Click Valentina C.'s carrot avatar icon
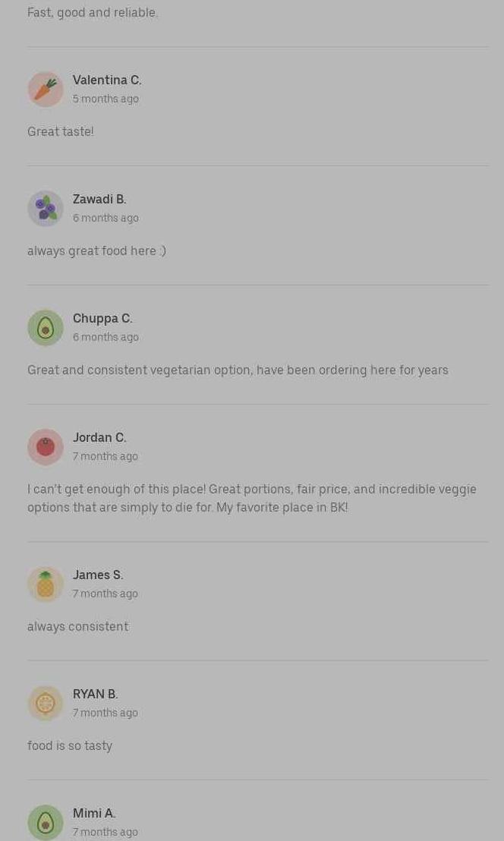The width and height of the screenshot is (504, 841). click(x=46, y=90)
